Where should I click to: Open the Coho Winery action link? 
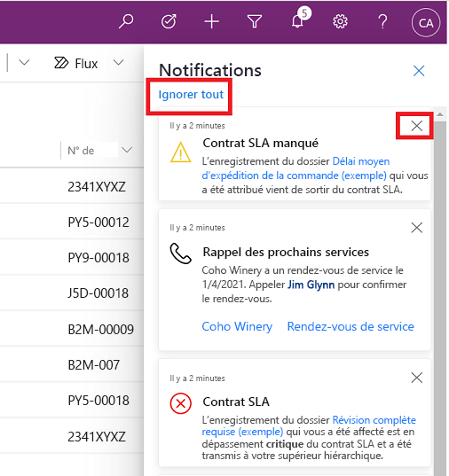point(237,327)
